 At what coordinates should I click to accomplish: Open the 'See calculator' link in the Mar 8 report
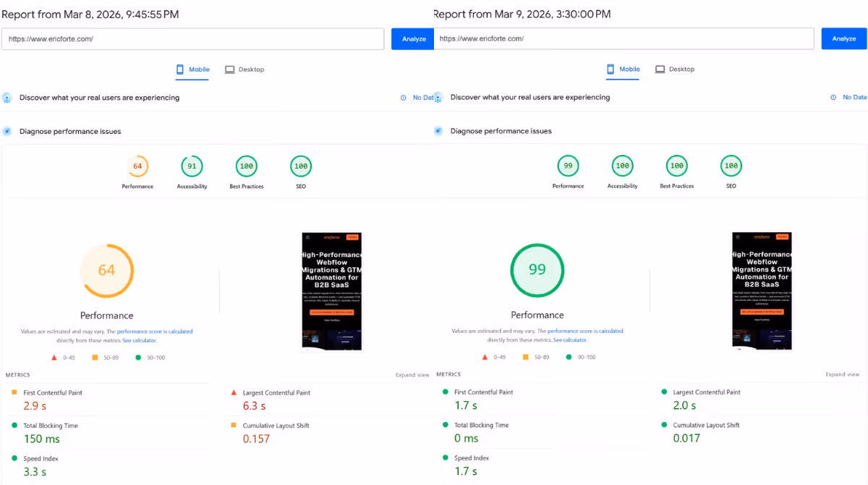click(x=139, y=340)
